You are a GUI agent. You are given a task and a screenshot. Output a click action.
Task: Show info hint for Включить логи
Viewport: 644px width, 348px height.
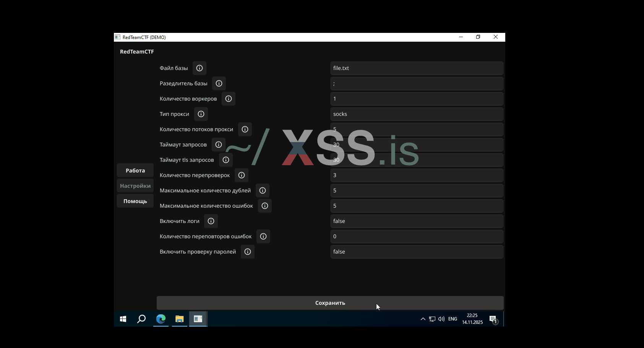tap(211, 221)
